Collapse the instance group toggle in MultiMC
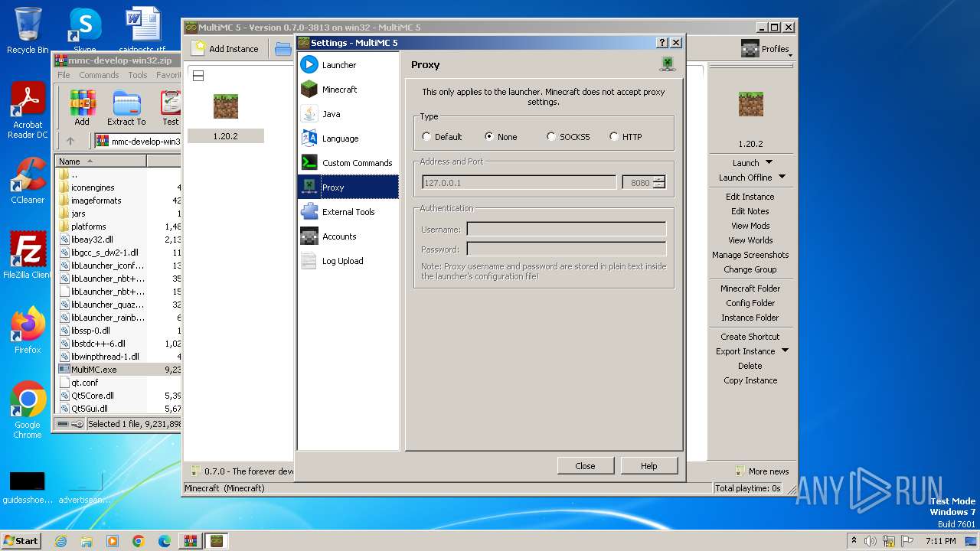The height and width of the screenshot is (551, 980). click(198, 76)
